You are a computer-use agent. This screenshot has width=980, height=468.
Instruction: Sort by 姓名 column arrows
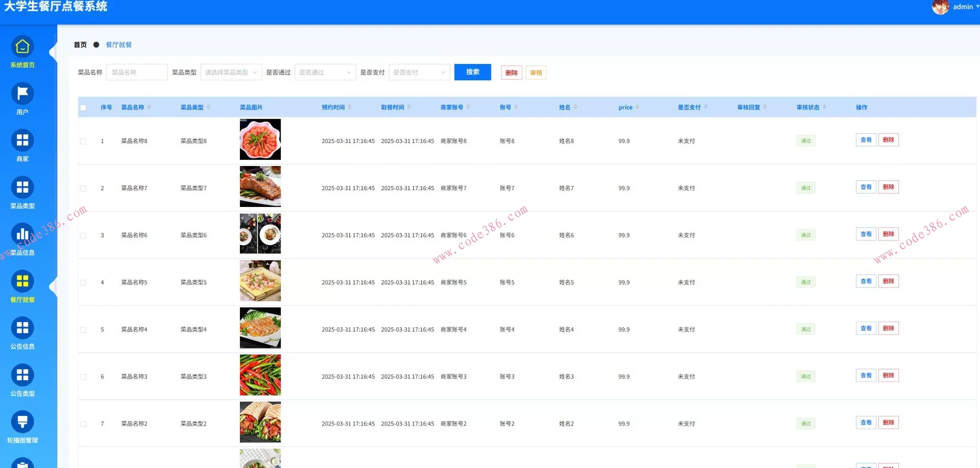click(x=575, y=107)
